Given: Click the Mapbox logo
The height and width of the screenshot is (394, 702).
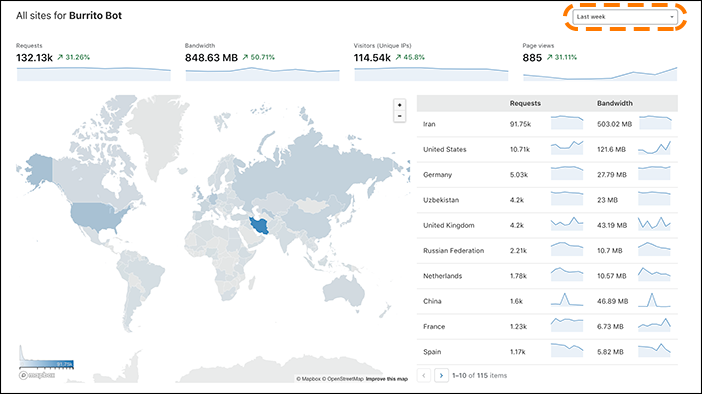Looking at the screenshot, I should (x=37, y=375).
